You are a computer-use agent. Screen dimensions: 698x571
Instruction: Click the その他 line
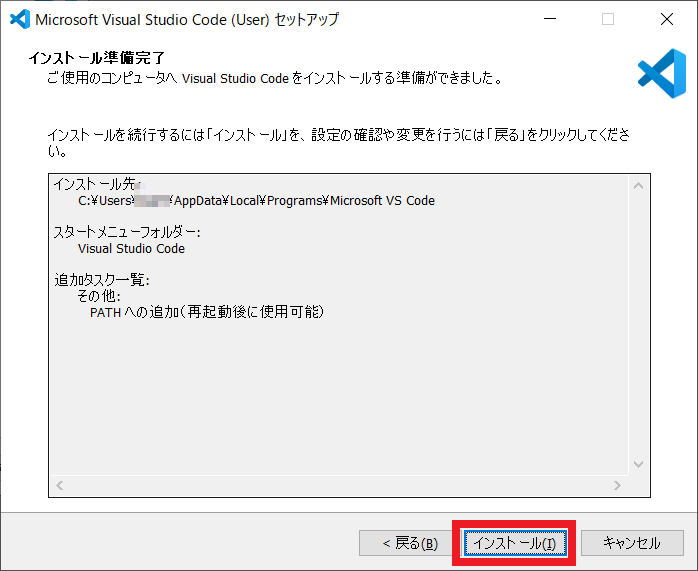[98, 296]
